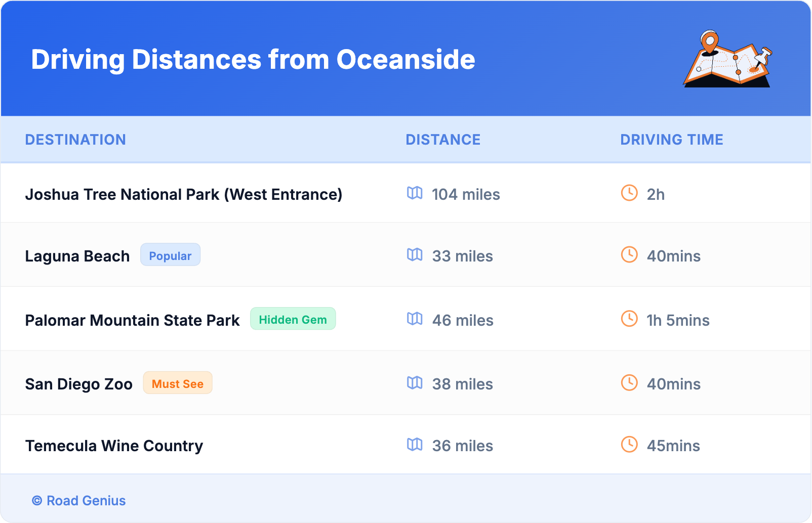Click the map icon beside 36 miles
Viewport: 812px width, 523px height.
pyautogui.click(x=415, y=444)
